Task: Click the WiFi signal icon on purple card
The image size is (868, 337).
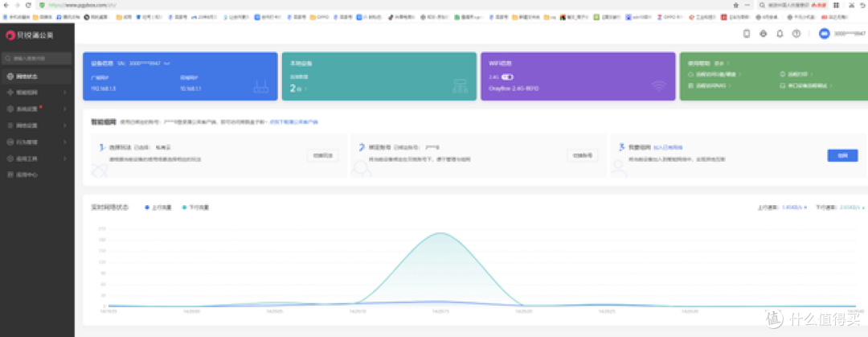Action: pyautogui.click(x=659, y=86)
